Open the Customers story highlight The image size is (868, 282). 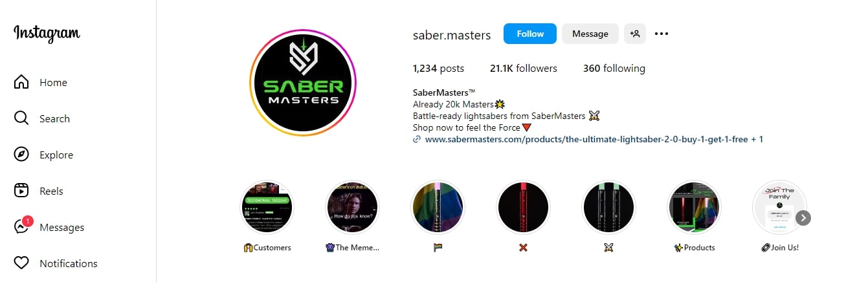click(x=267, y=208)
